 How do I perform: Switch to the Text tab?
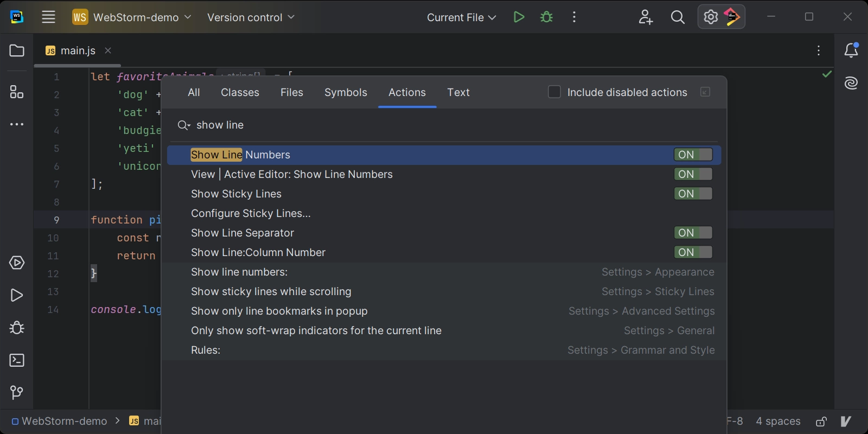(458, 92)
